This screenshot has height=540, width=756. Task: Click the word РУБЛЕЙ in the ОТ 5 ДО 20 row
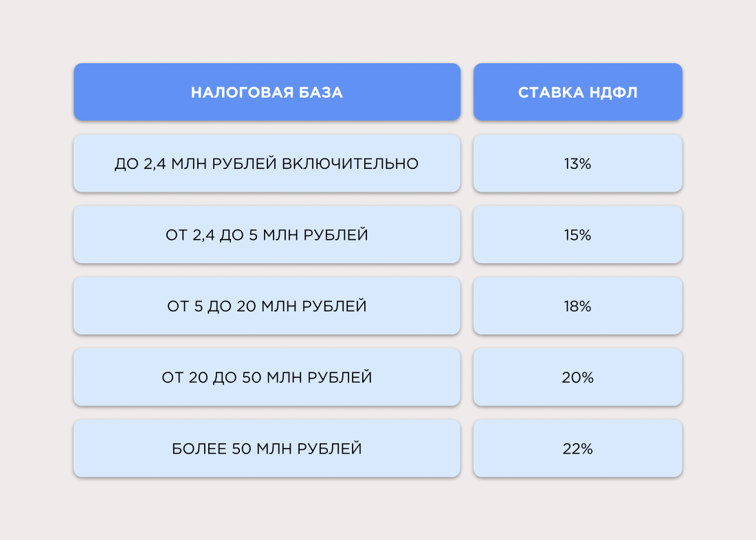[334, 306]
